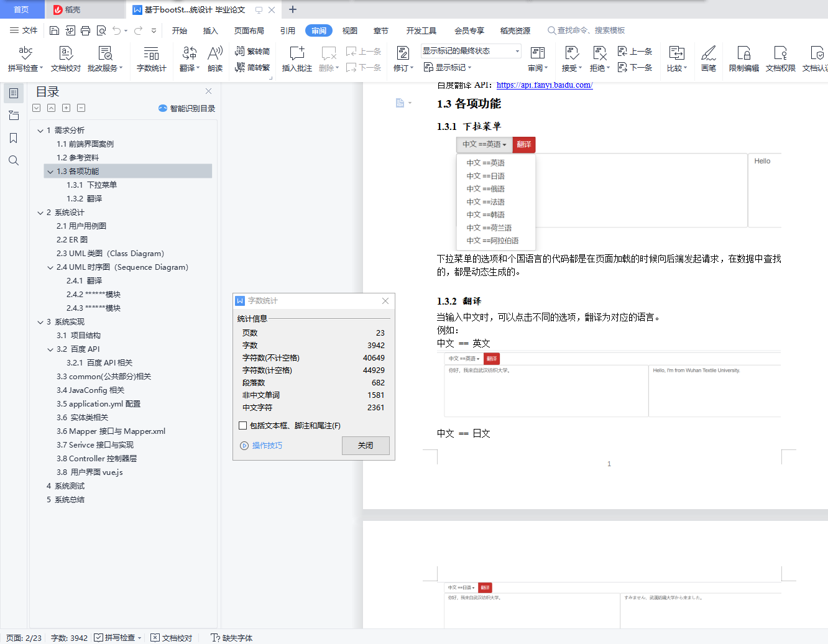The width and height of the screenshot is (828, 644).
Task: Switch to the 开发工具 ribbon tab
Action: 421,30
